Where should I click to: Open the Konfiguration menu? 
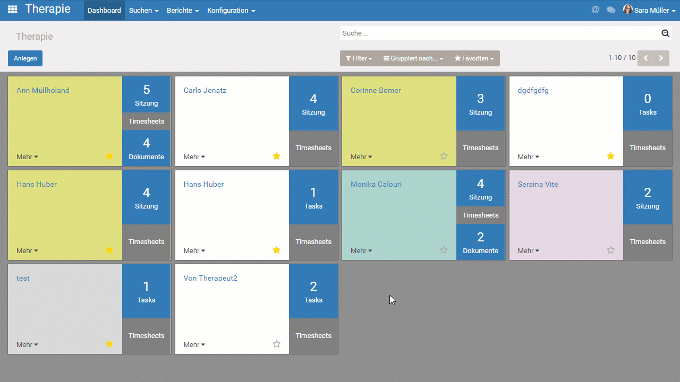231,10
